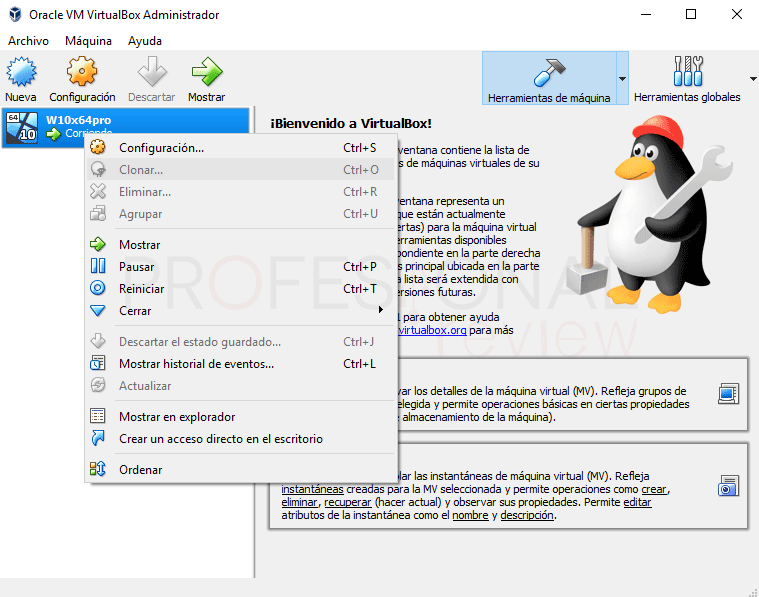
Task: Choose Descartar el estado guardado... entry
Action: coord(241,341)
